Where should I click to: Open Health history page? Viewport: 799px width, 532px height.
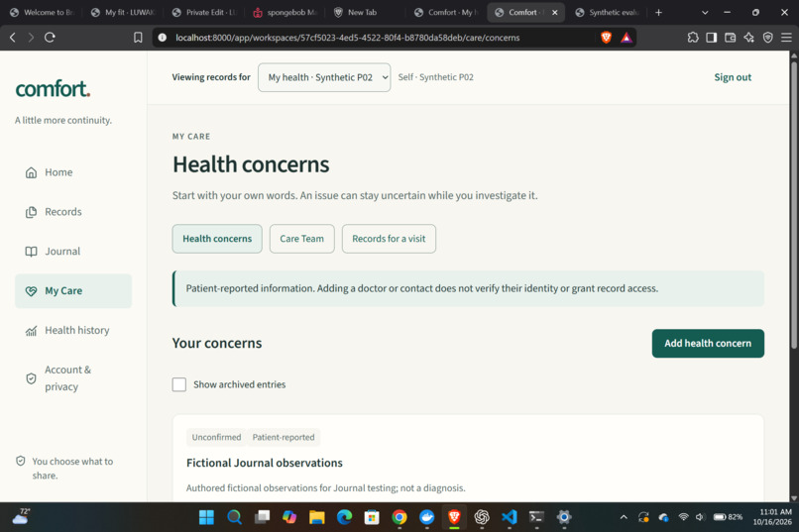pos(73,331)
